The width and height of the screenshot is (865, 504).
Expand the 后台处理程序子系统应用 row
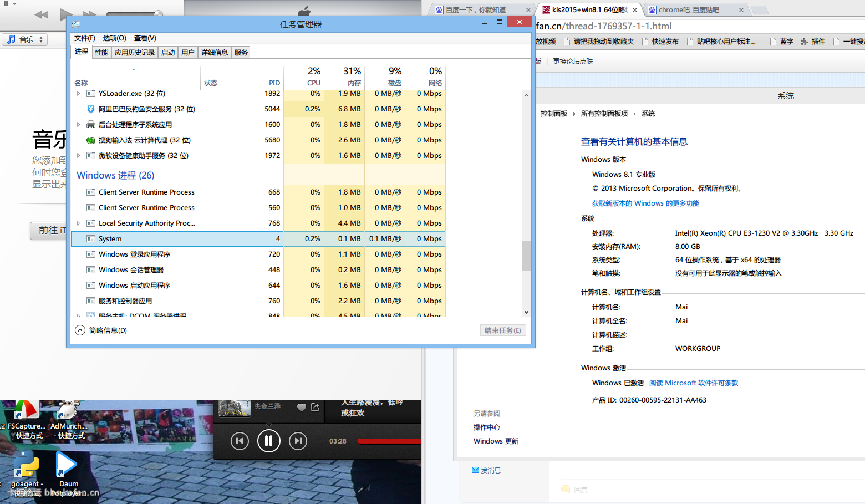pyautogui.click(x=78, y=125)
